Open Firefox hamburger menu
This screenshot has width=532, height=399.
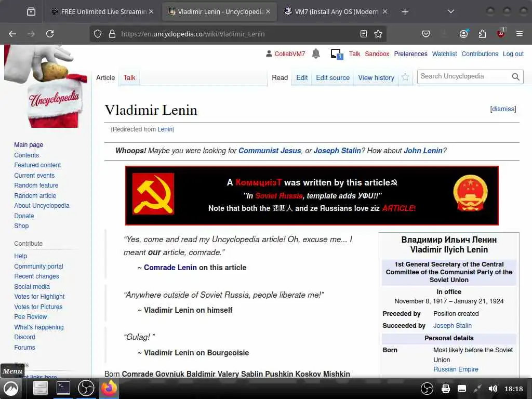click(x=519, y=34)
